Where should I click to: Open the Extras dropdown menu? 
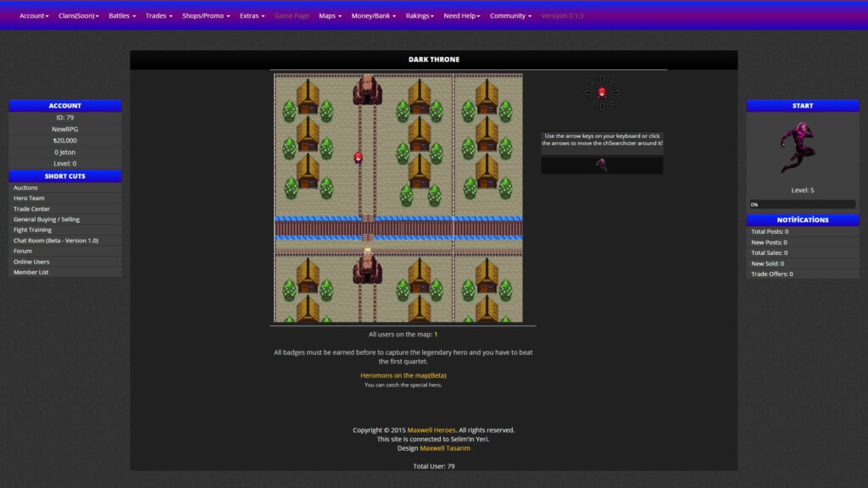coord(252,14)
